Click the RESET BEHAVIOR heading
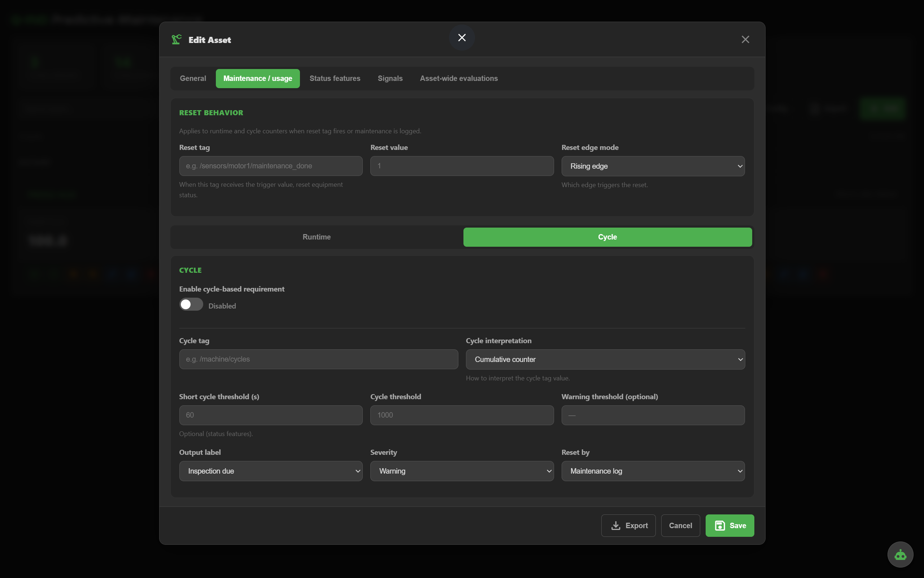This screenshot has height=578, width=924. tap(211, 113)
